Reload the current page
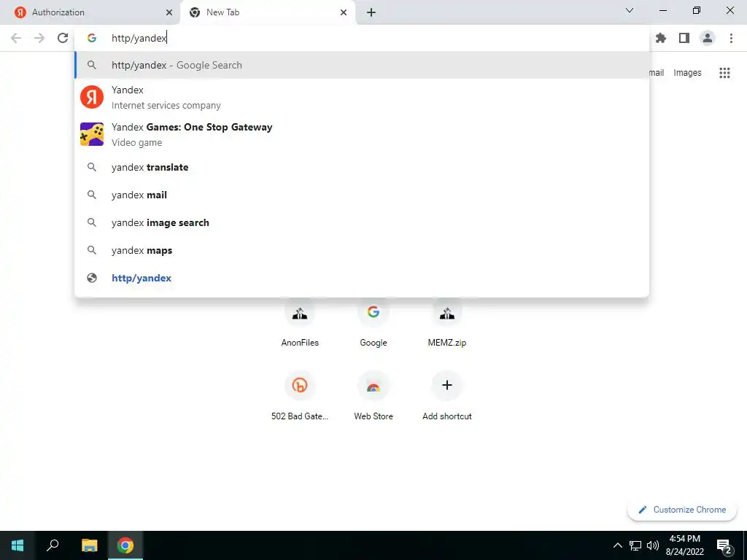This screenshot has width=747, height=560. pos(63,38)
